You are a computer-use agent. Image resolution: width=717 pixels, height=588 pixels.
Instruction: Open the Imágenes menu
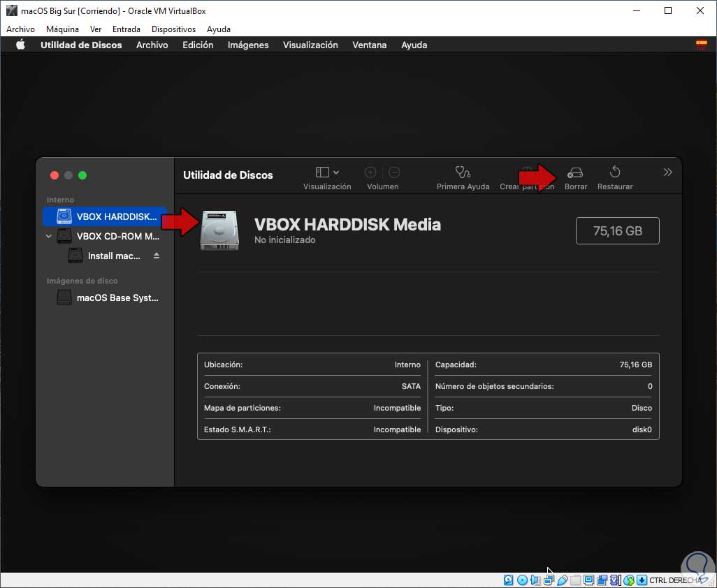click(248, 45)
